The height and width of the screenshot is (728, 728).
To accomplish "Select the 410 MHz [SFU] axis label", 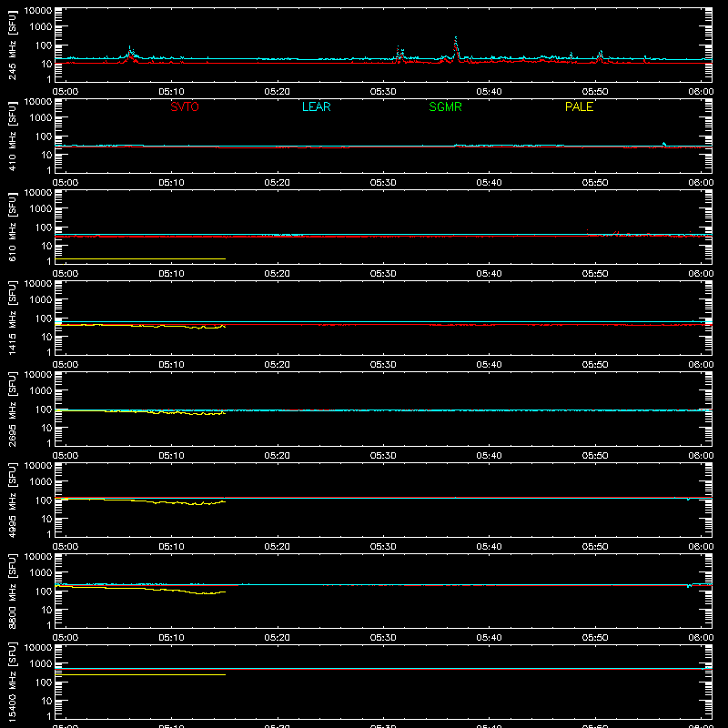I will click(x=12, y=136).
